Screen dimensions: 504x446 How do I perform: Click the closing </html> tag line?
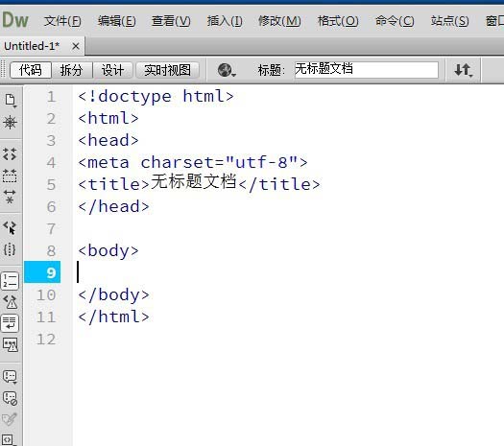pyautogui.click(x=114, y=317)
